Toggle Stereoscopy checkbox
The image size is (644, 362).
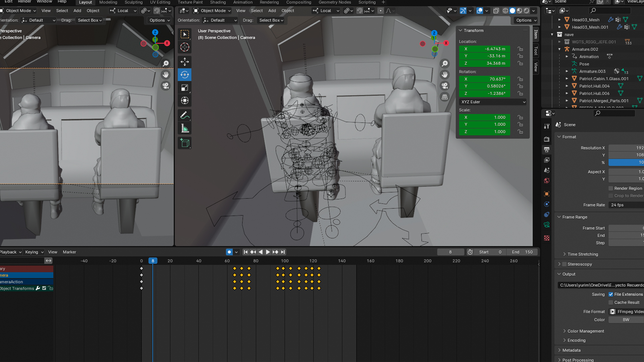pyautogui.click(x=564, y=264)
